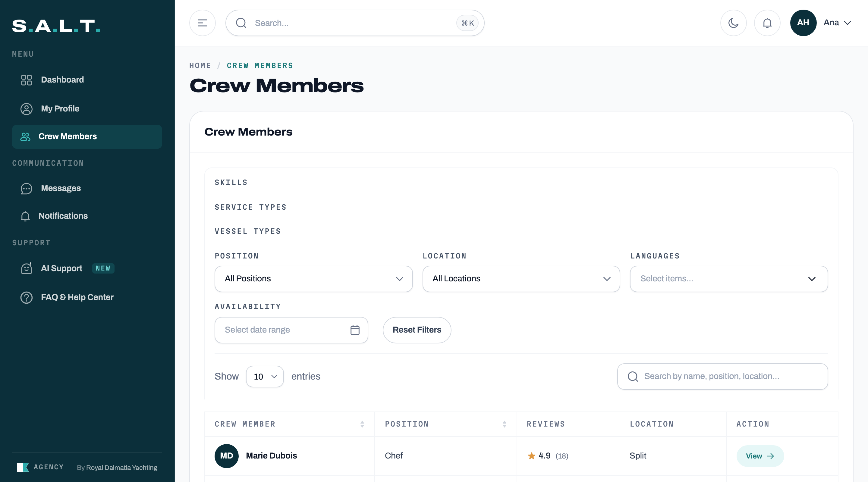The height and width of the screenshot is (482, 868).
Task: Click the My Profile user icon
Action: pos(26,109)
